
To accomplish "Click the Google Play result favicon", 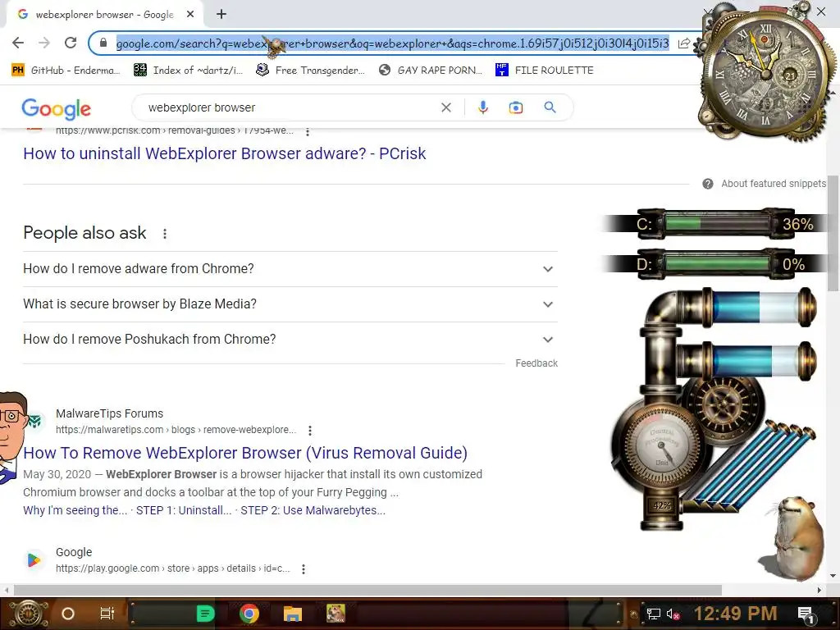I will pyautogui.click(x=34, y=559).
